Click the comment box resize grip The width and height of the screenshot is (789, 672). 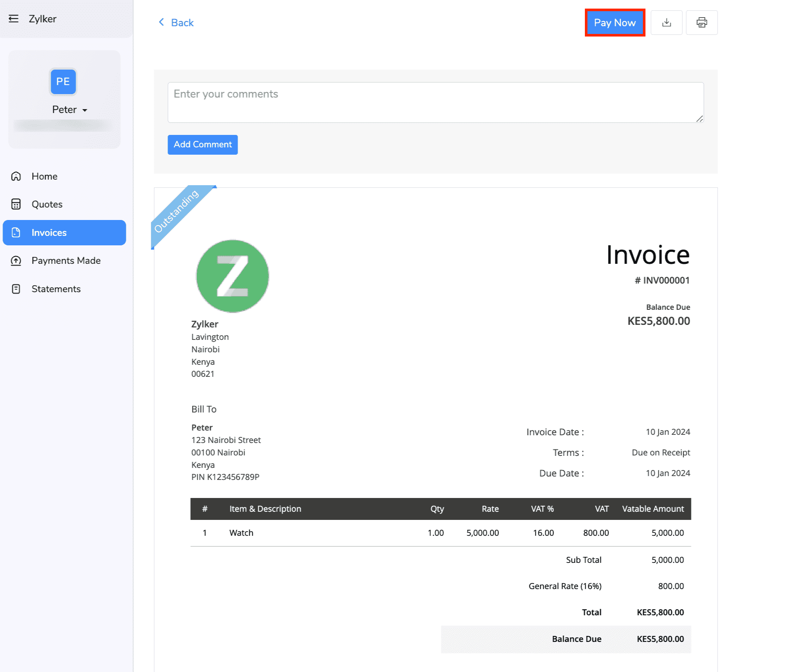point(700,119)
